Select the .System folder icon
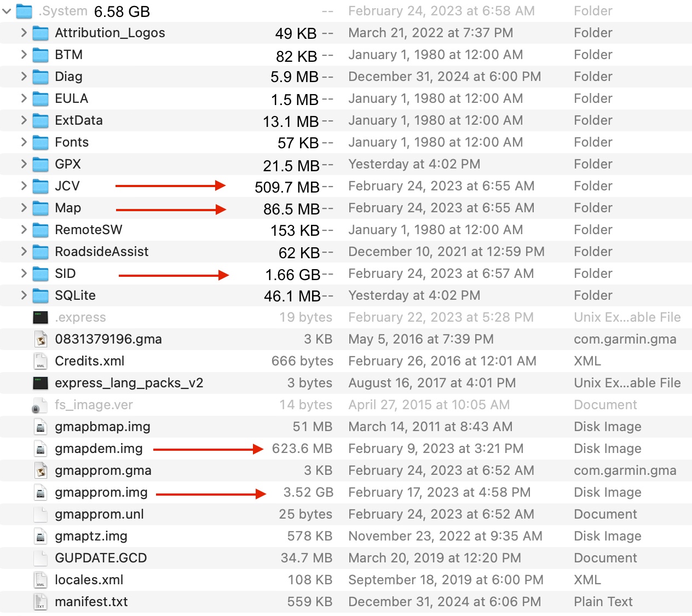692x616 pixels. [24, 11]
